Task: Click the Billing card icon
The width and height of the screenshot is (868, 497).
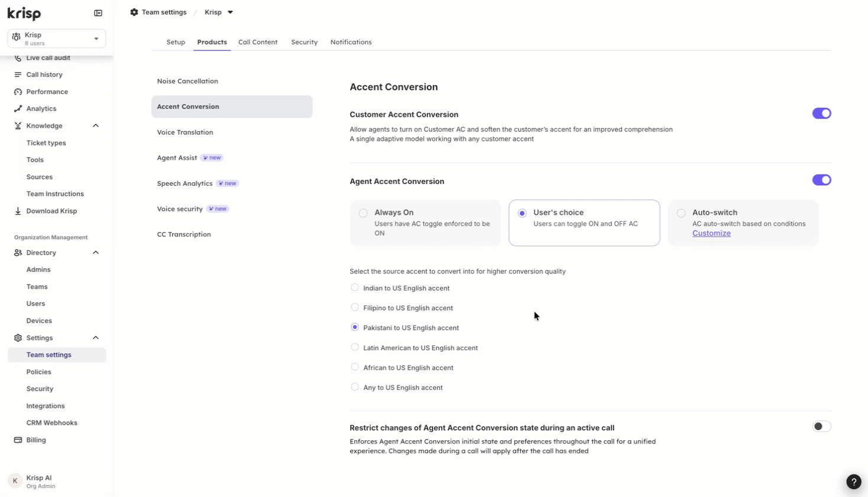Action: point(18,440)
